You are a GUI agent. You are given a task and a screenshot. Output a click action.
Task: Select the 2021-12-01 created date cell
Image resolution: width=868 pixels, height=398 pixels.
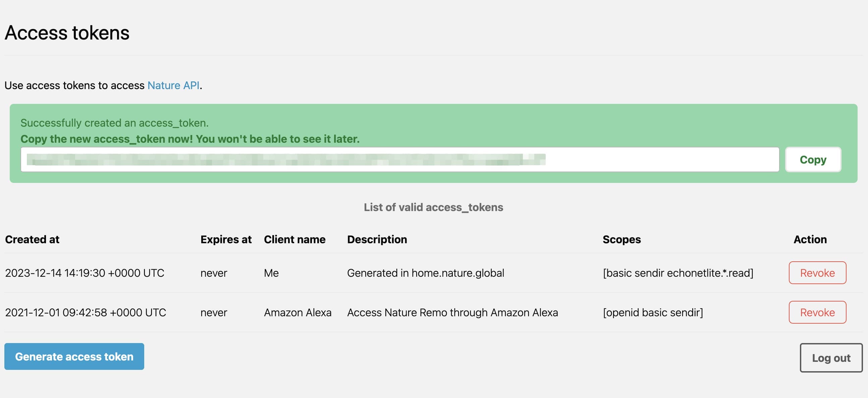click(86, 313)
